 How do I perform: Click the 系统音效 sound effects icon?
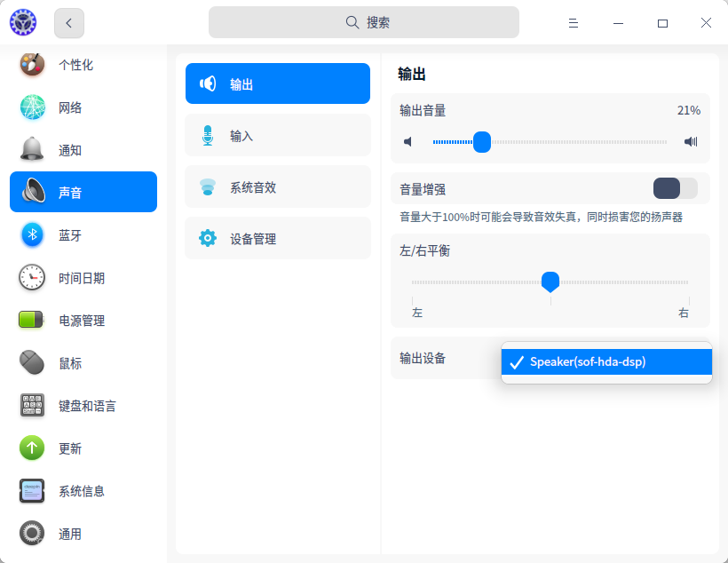208,187
